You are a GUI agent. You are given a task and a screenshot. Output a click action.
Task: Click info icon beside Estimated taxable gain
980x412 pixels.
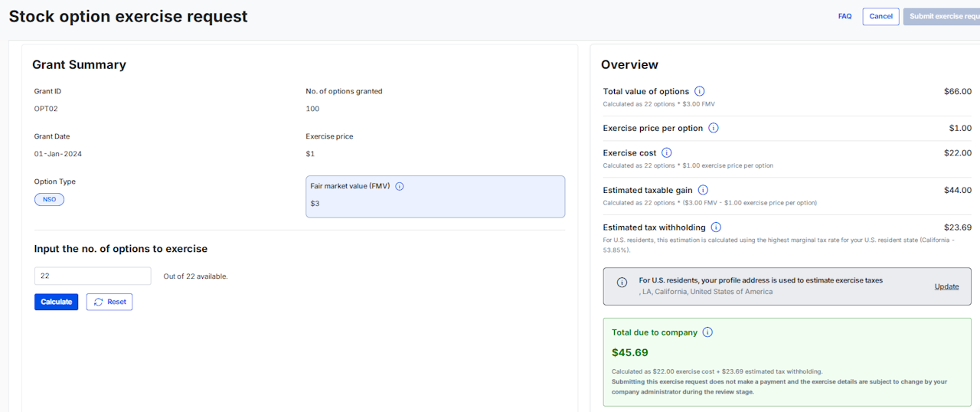pos(703,190)
